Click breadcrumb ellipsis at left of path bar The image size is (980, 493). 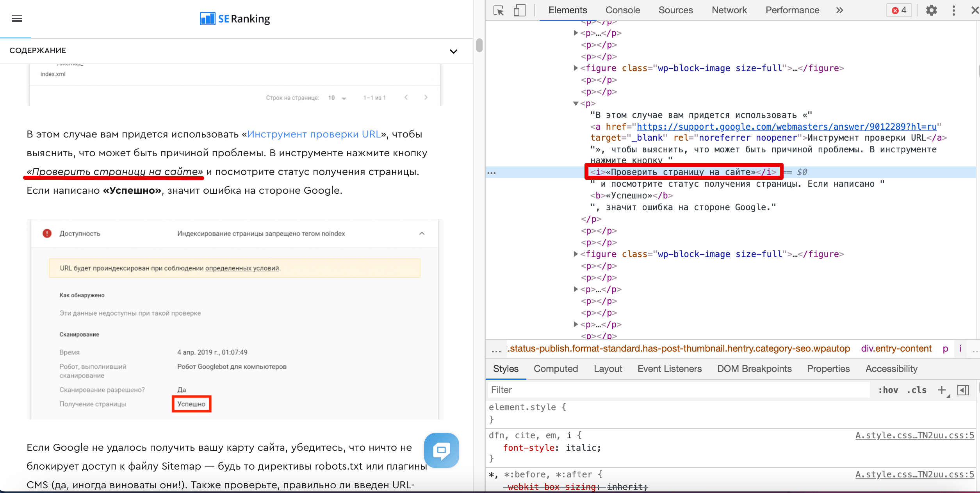pos(496,349)
